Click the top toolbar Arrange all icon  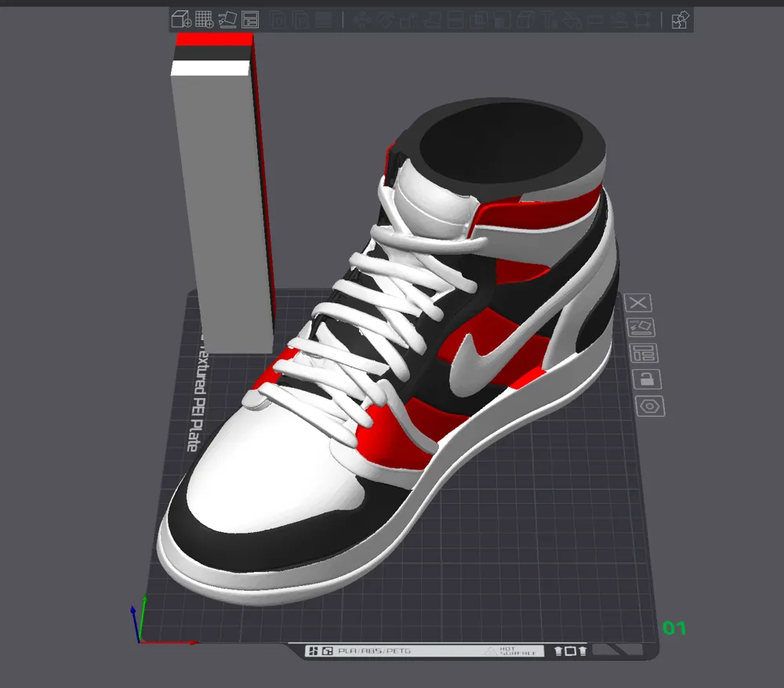pos(250,20)
